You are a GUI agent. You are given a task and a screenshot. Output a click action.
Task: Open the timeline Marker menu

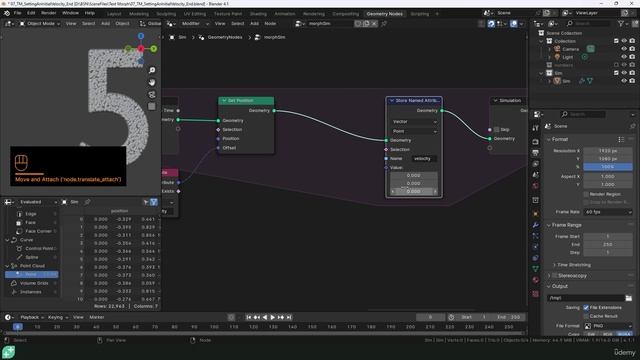click(97, 317)
